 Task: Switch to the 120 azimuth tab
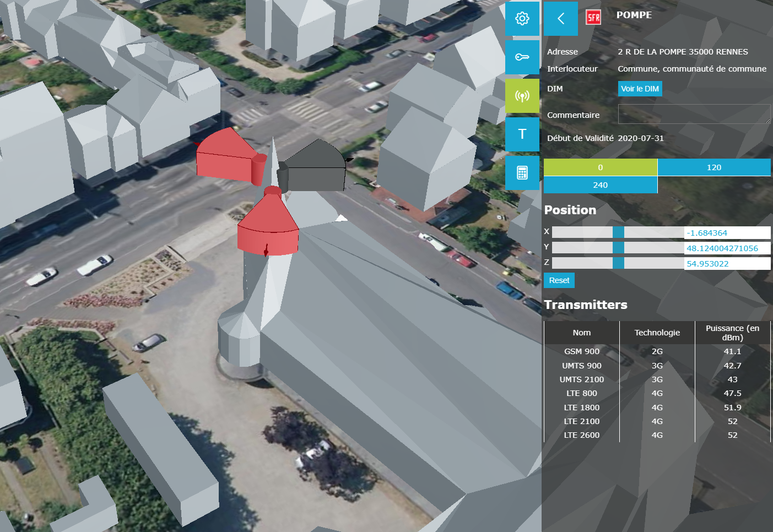[713, 167]
